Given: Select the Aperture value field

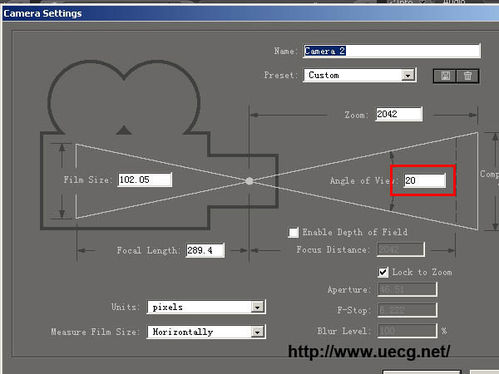Looking at the screenshot, I should pyautogui.click(x=407, y=289).
